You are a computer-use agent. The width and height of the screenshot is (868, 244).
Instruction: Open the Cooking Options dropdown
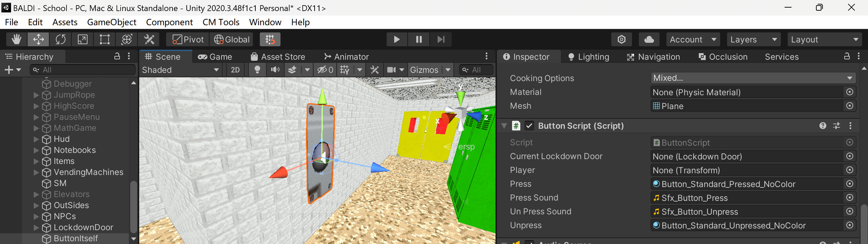tap(753, 78)
